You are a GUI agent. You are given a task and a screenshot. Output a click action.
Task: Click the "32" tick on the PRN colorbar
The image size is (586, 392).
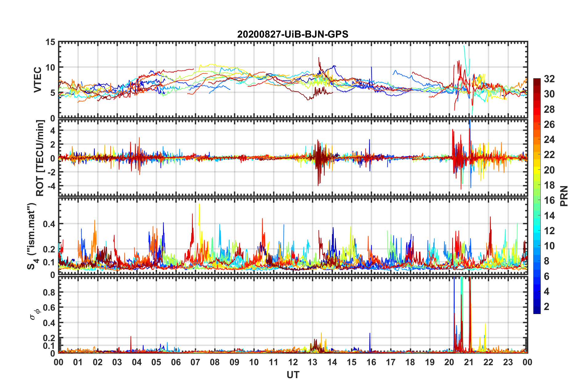549,79
